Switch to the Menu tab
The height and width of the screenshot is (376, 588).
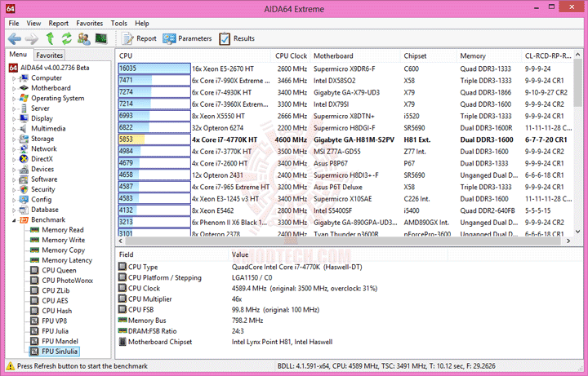(18, 55)
